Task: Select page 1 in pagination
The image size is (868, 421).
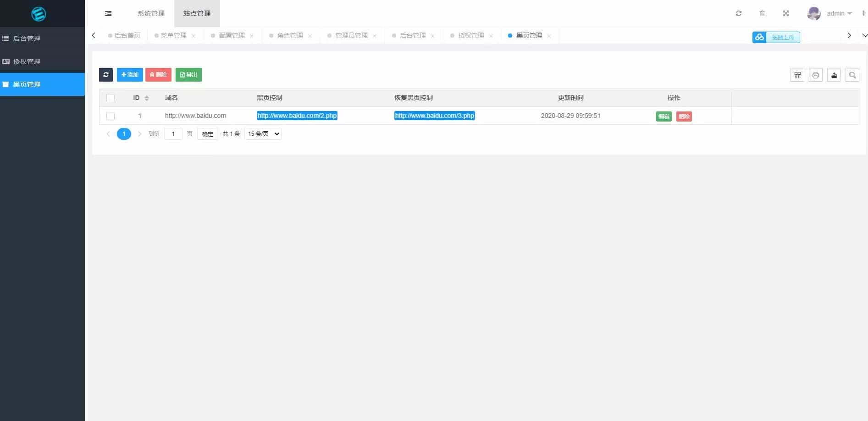Action: 124,134
